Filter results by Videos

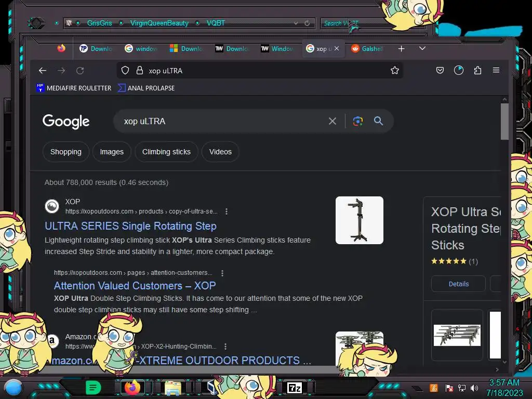coord(220,152)
